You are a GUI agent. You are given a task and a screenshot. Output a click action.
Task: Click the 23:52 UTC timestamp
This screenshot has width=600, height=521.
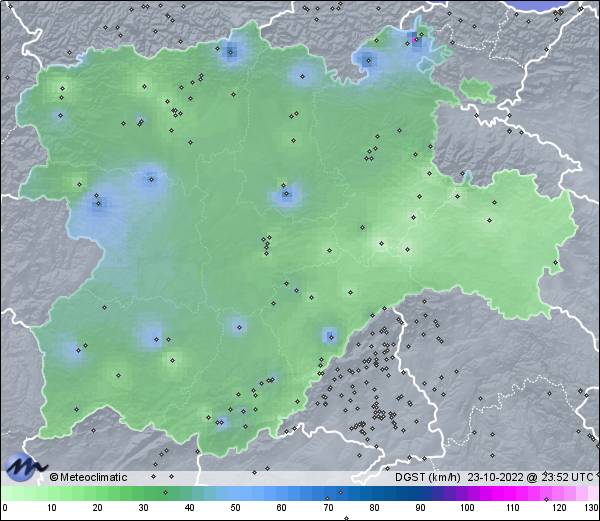click(x=566, y=477)
